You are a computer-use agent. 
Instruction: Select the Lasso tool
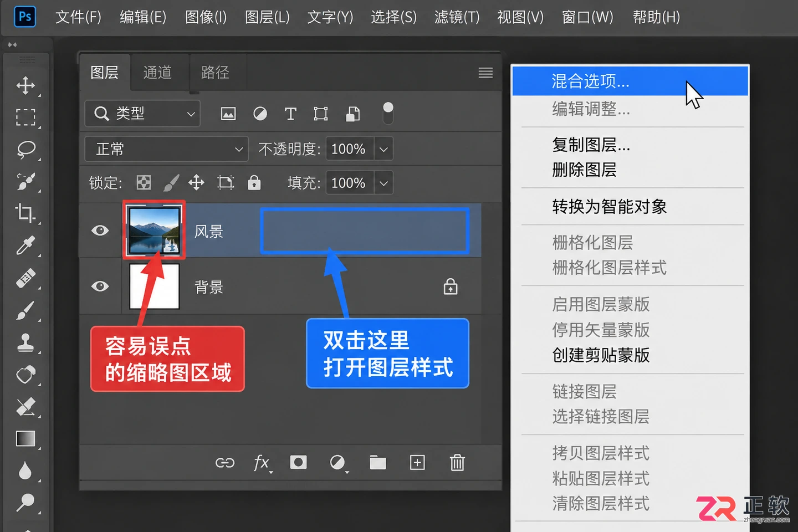25,150
